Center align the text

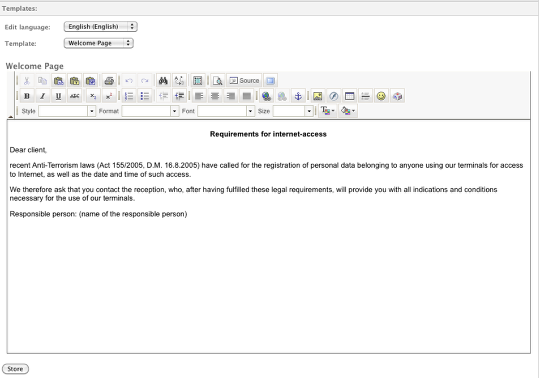(215, 96)
